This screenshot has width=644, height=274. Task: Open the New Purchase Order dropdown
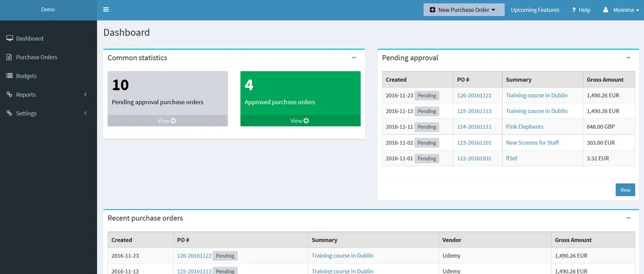pos(464,10)
